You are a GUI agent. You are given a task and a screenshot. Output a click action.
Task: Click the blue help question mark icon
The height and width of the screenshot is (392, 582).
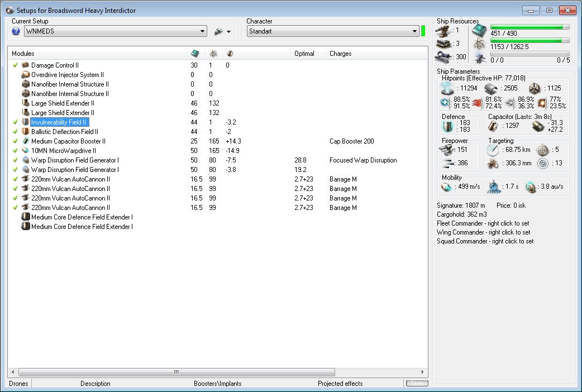coord(16,31)
